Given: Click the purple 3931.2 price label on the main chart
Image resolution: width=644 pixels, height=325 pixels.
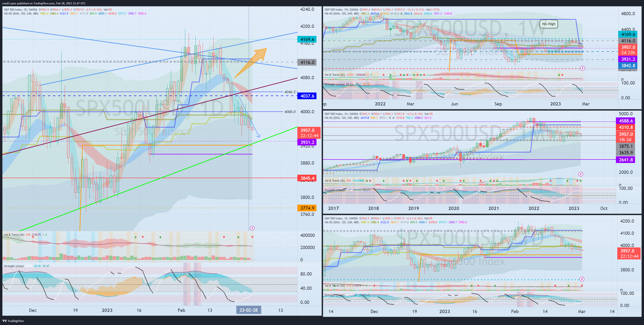Looking at the screenshot, I should pyautogui.click(x=307, y=142).
